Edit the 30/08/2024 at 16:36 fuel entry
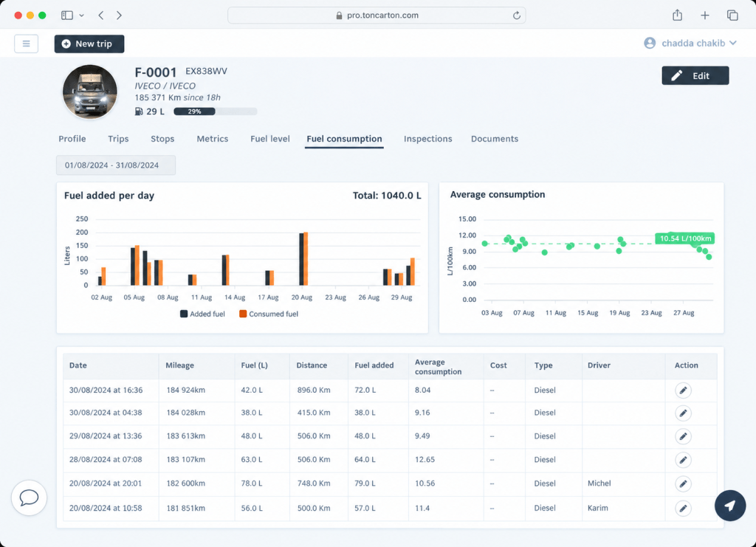Viewport: 756px width, 547px height. click(x=683, y=390)
